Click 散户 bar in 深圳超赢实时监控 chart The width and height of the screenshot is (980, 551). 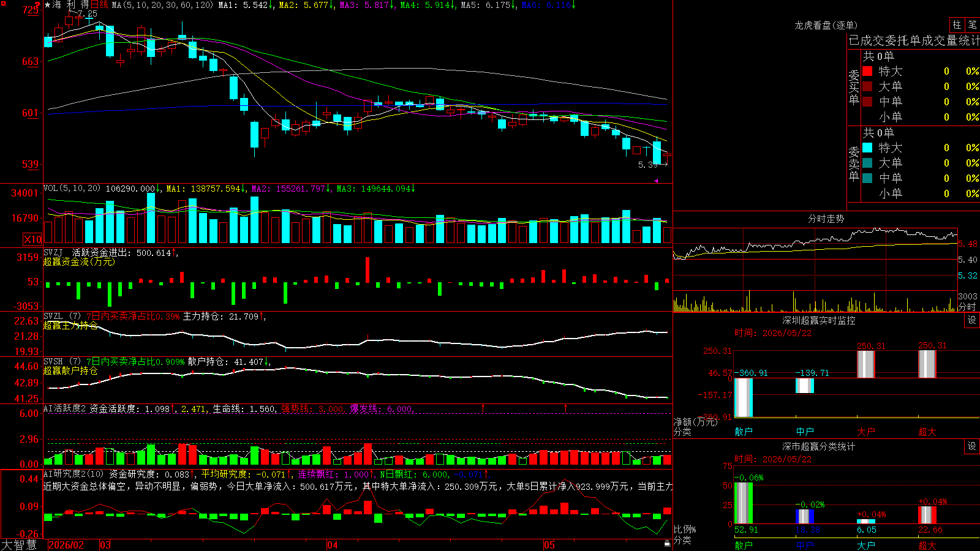[744, 397]
